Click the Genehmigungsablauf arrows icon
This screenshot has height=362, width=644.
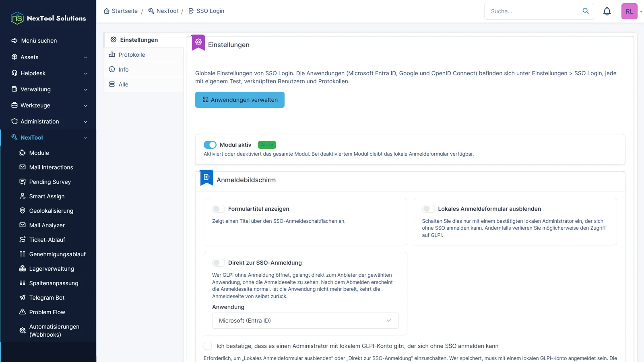(x=23, y=254)
